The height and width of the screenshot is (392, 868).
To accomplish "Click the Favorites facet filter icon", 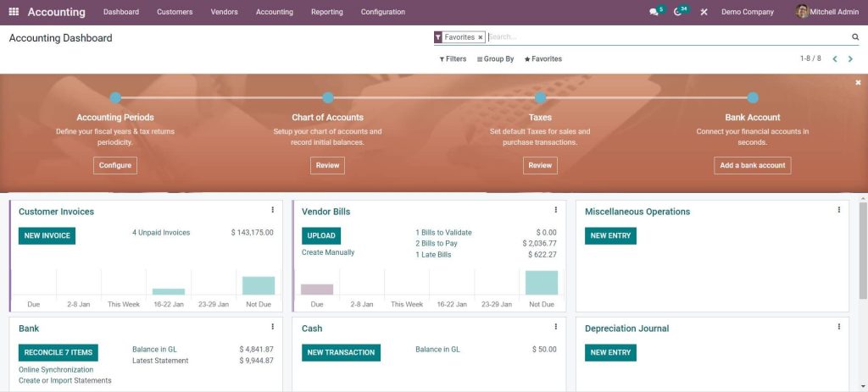I will tap(438, 37).
